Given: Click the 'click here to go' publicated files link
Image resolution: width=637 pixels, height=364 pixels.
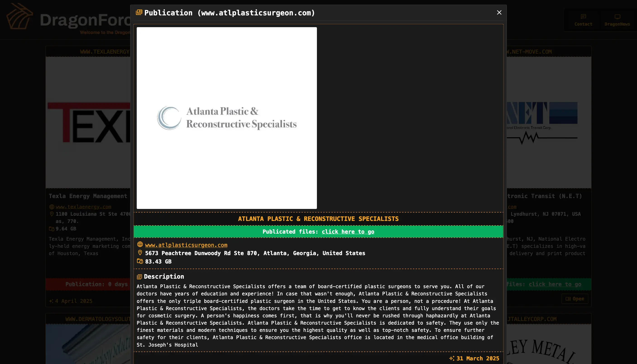Looking at the screenshot, I should [x=348, y=232].
